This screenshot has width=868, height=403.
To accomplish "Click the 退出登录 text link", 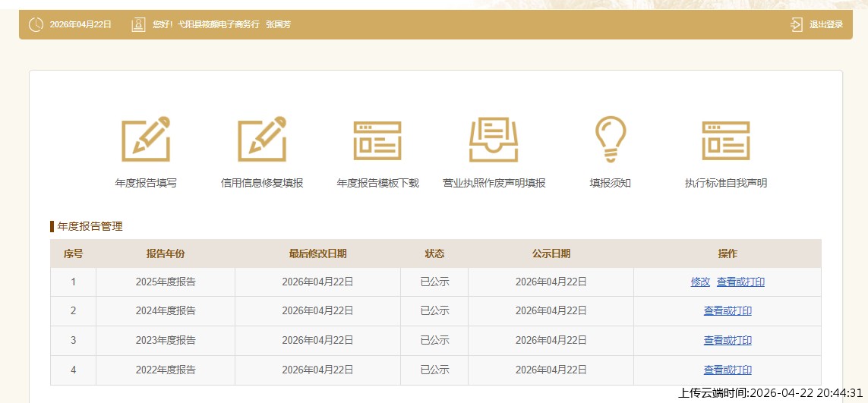I will click(x=825, y=24).
